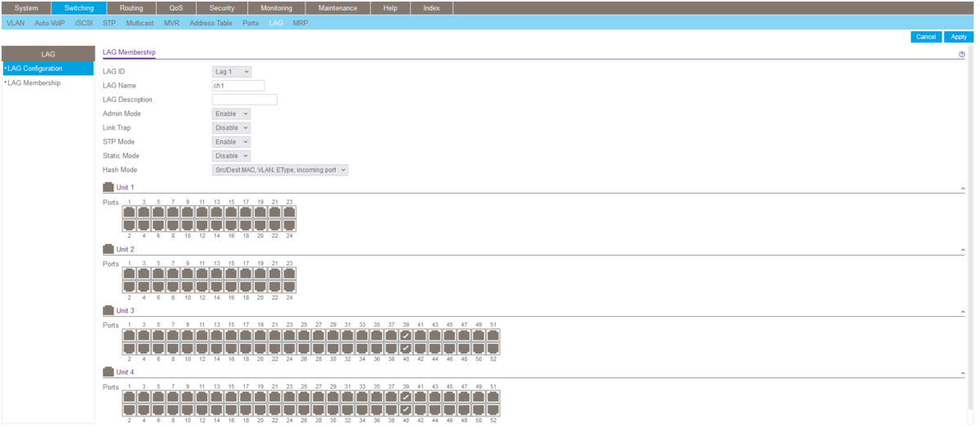Open the Index top menu tab
This screenshot has width=980, height=427.
(431, 8)
